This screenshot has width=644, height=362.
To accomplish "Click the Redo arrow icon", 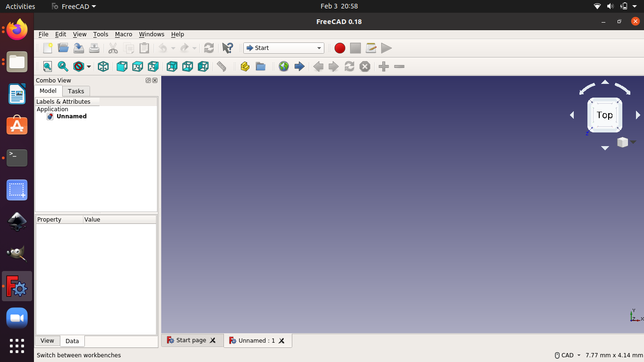I will point(184,48).
